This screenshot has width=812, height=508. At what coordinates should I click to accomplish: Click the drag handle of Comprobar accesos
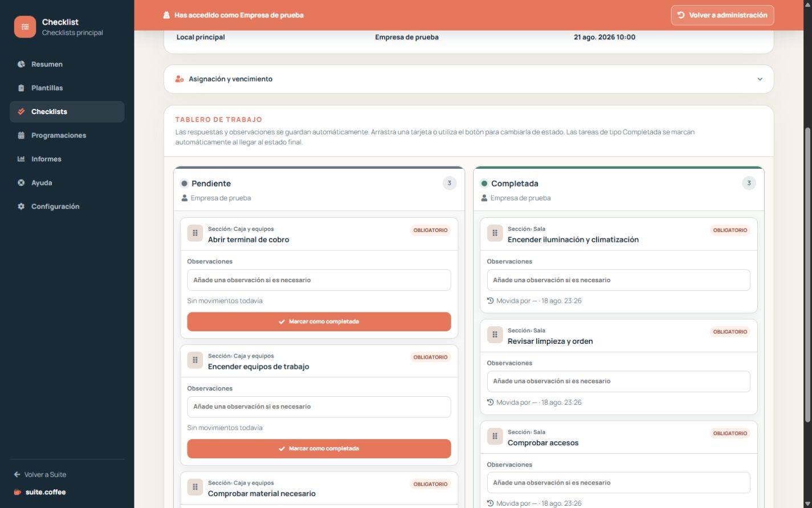coord(495,436)
